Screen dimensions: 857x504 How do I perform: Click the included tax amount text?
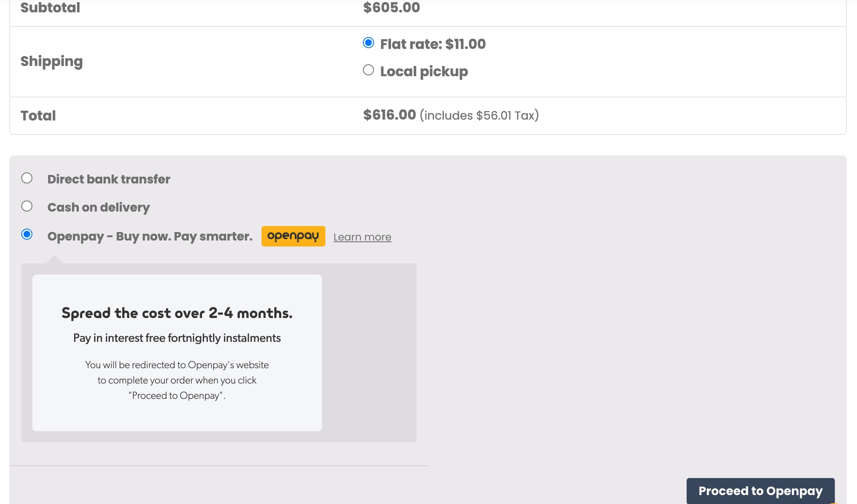[x=479, y=115]
